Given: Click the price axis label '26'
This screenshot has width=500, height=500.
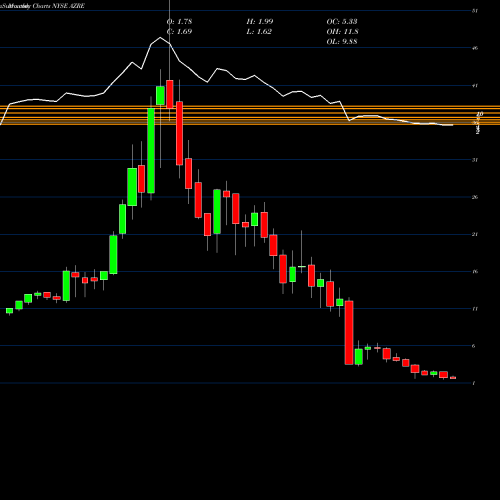Looking at the screenshot, I should tap(475, 197).
